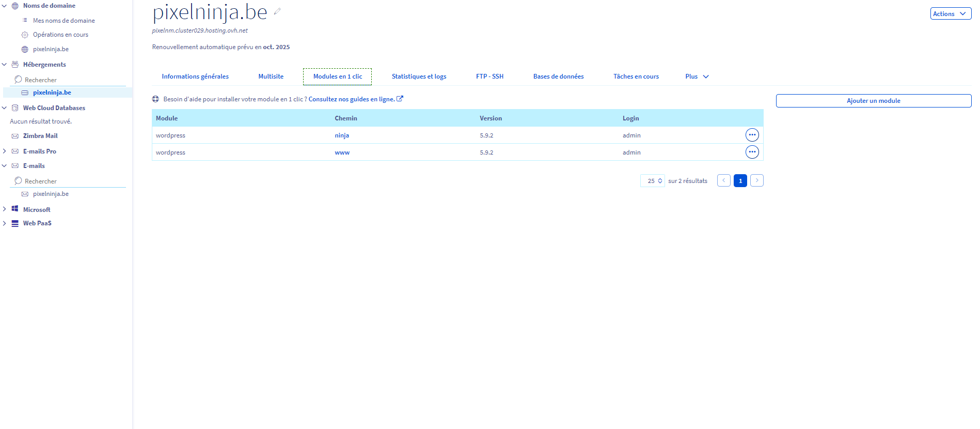Open the three-dot menu for ninja module
The image size is (980, 429).
coord(752,135)
